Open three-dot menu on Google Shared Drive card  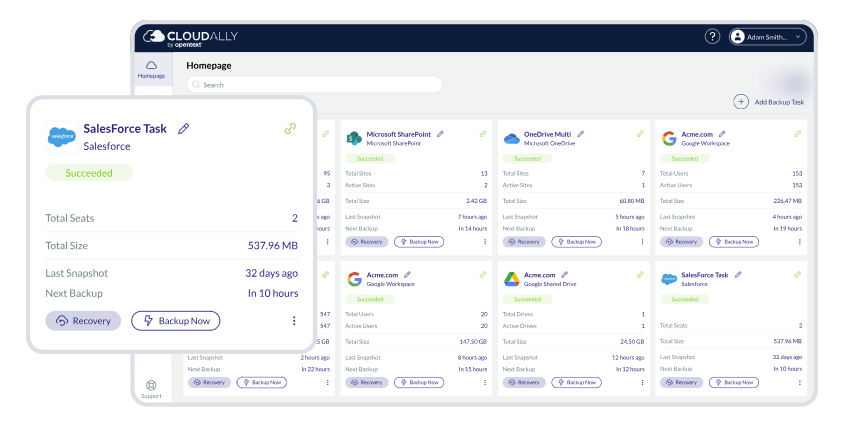click(x=642, y=383)
